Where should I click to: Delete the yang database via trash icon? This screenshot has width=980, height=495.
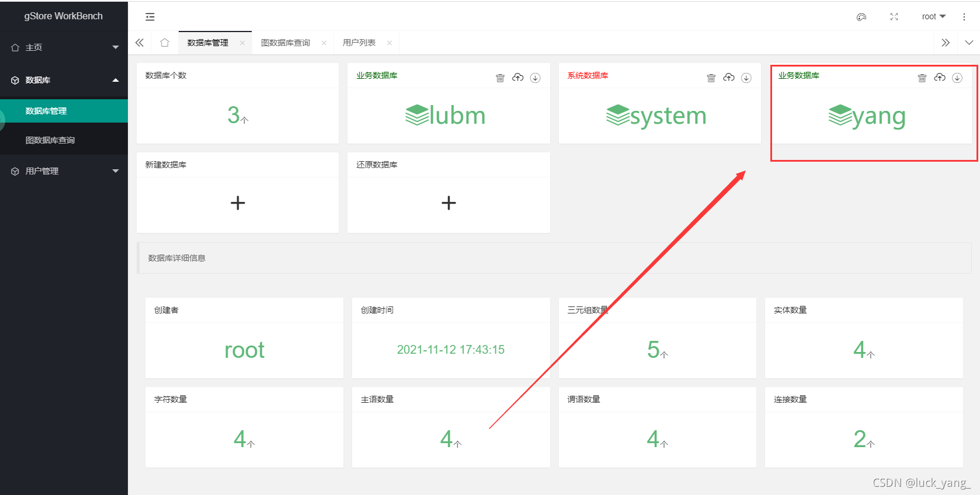coord(922,78)
